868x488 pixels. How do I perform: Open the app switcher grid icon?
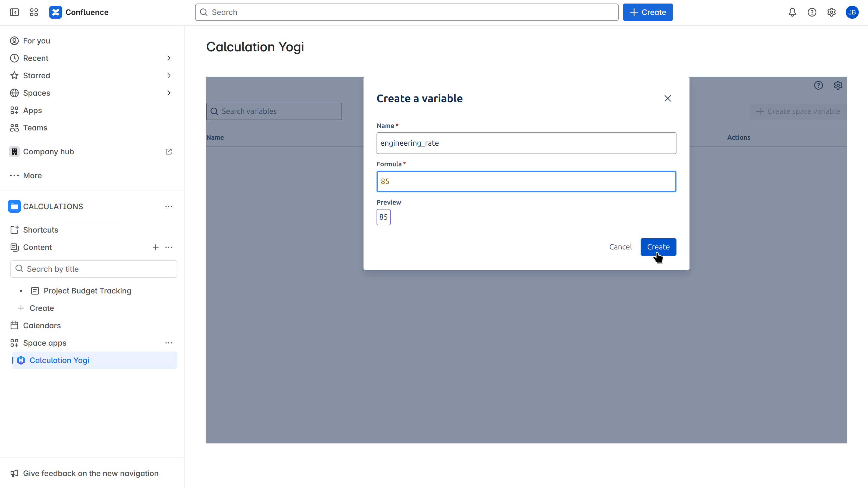pos(33,12)
